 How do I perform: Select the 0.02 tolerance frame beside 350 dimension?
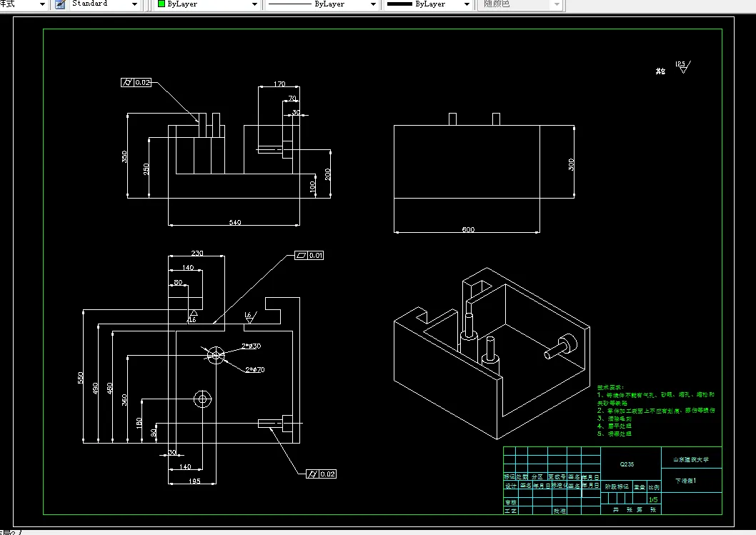(x=136, y=82)
